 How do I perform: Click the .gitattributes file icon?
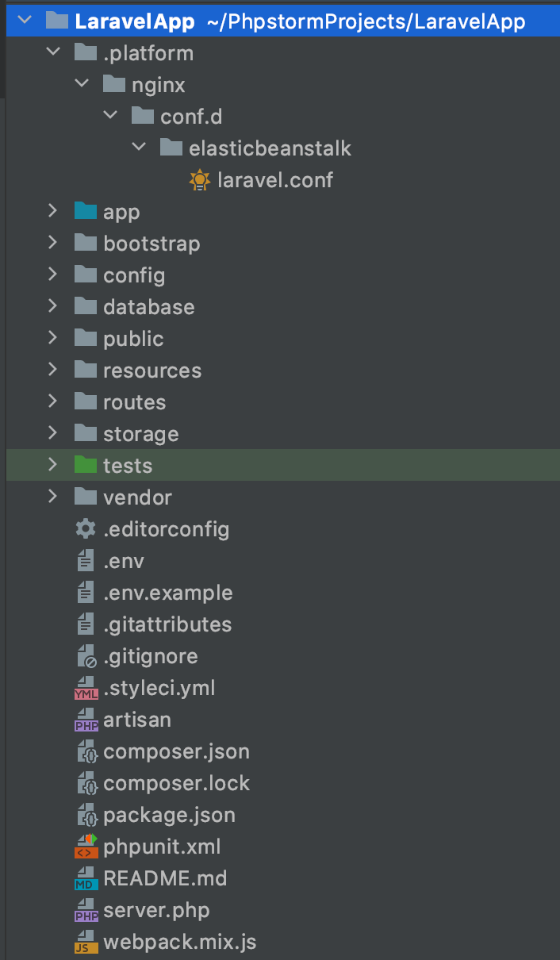85,624
